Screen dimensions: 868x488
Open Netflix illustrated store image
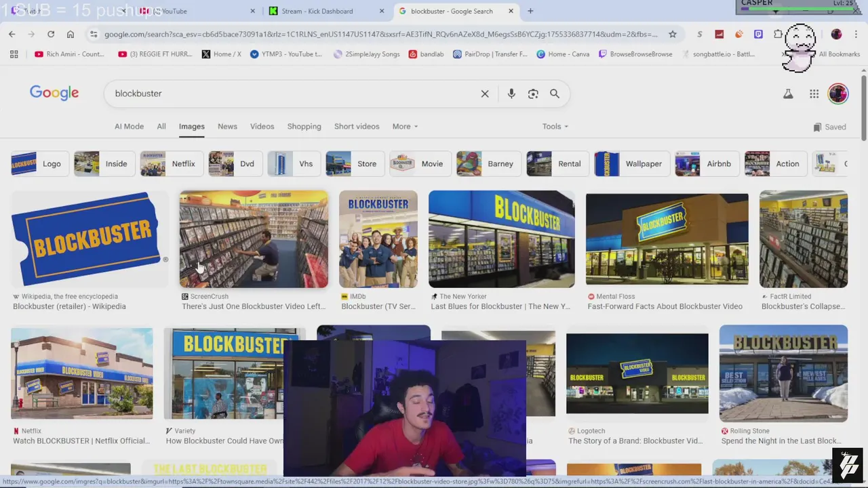point(81,373)
